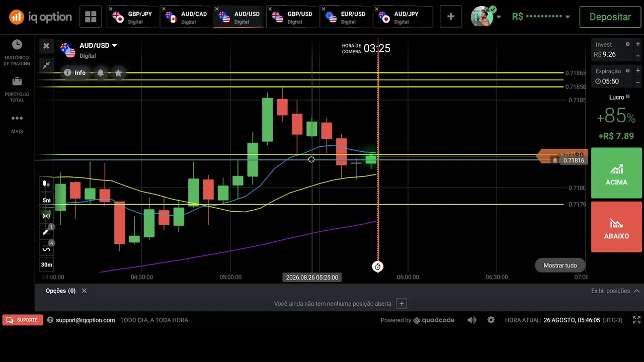Open settings gear icon
Screen dimensions: 644x362
pos(491,320)
